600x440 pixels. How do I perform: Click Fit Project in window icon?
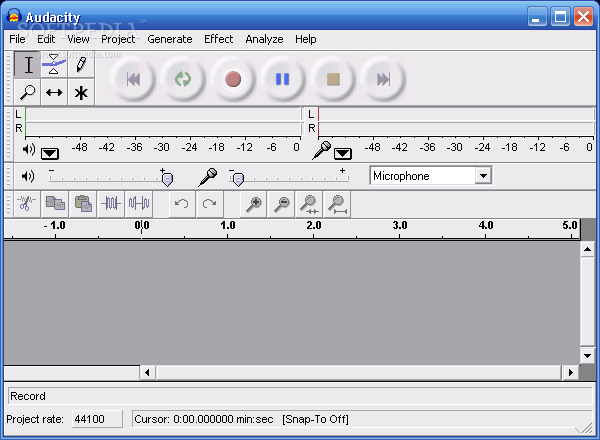click(x=338, y=204)
